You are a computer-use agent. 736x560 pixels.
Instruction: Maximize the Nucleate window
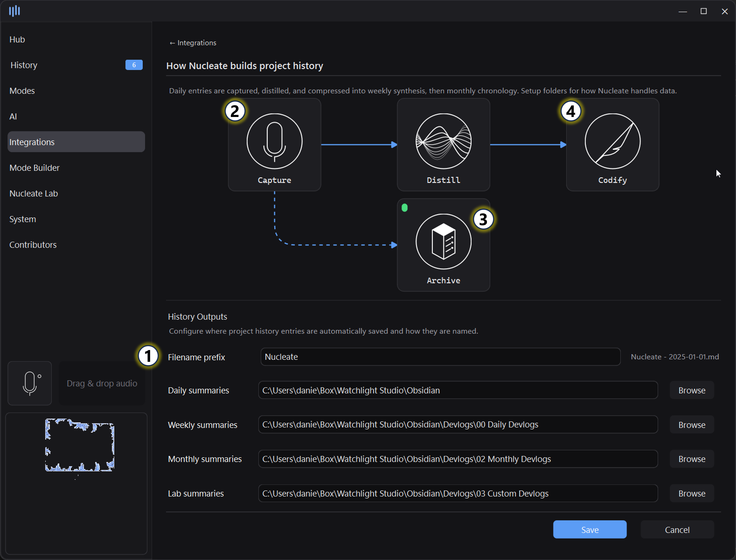704,11
